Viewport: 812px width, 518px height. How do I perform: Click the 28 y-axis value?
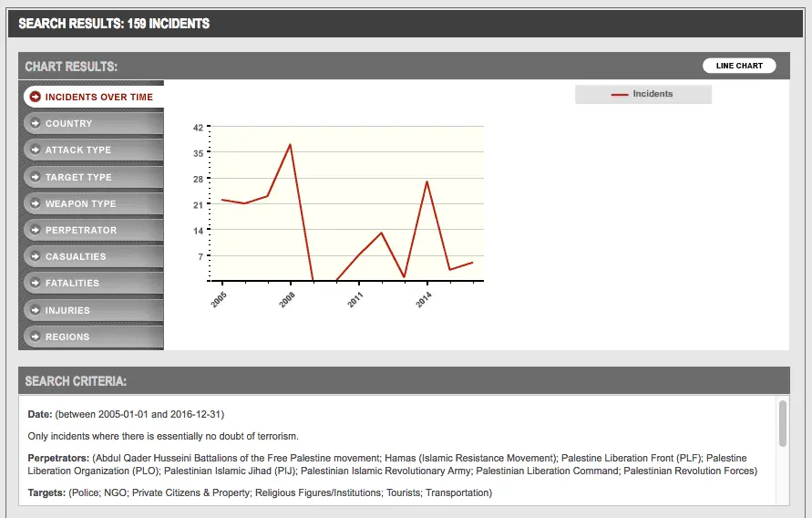[x=199, y=180]
